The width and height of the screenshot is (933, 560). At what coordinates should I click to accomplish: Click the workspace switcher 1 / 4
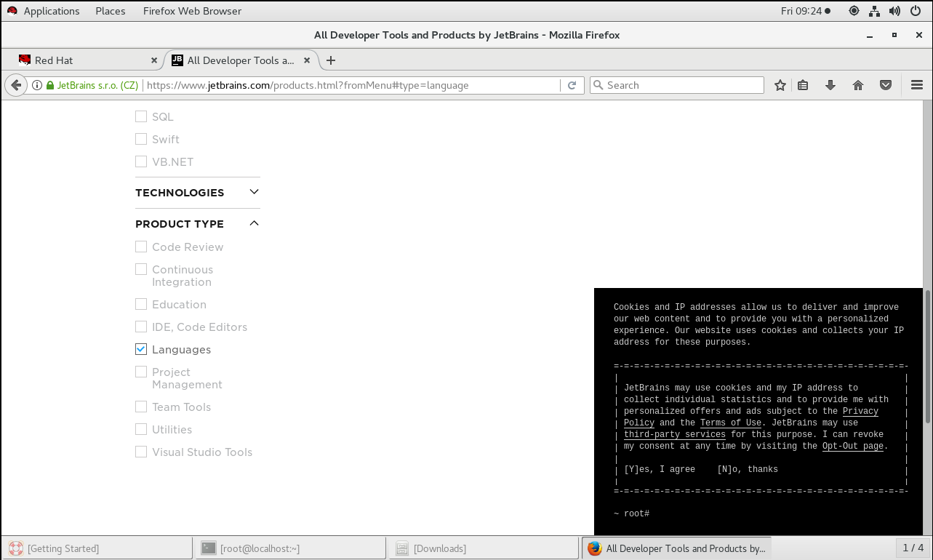pos(913,548)
